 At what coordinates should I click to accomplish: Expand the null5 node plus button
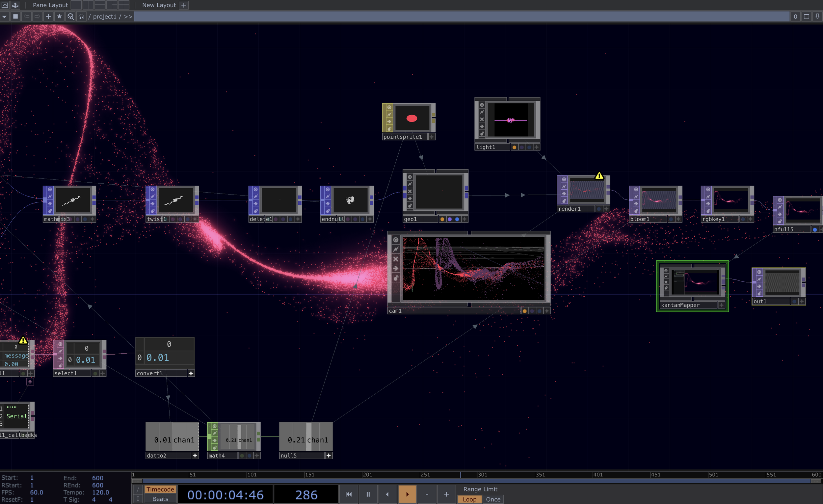pos(329,456)
